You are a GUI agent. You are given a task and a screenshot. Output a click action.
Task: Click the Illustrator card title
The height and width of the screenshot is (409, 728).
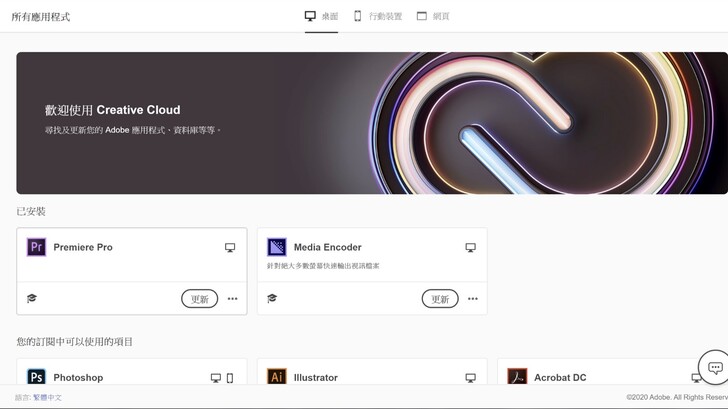tap(316, 377)
